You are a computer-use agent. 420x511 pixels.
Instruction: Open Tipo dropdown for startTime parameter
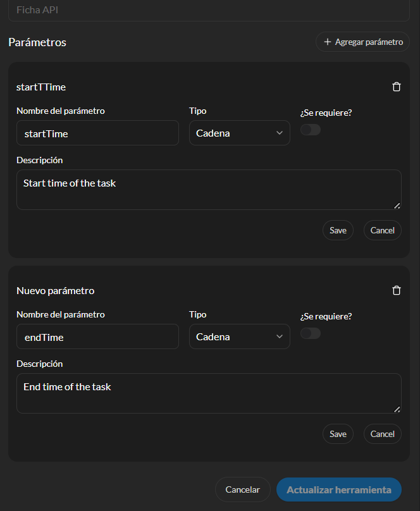coord(240,133)
